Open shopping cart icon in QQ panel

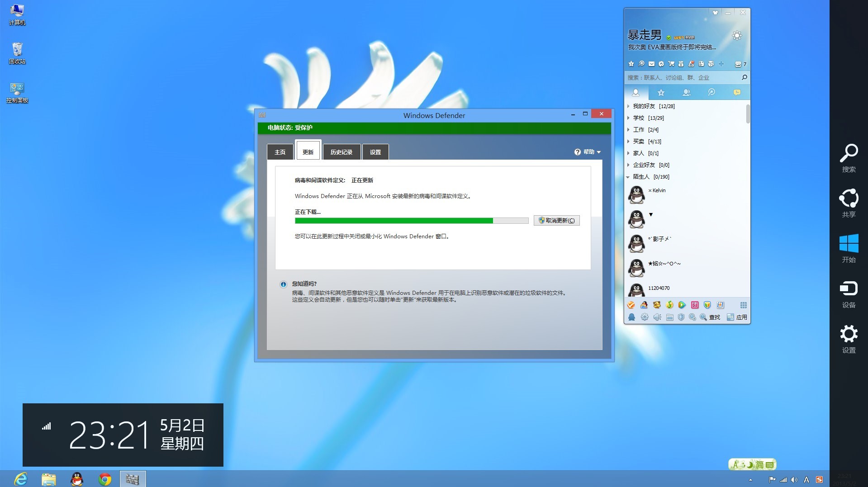[x=671, y=64]
